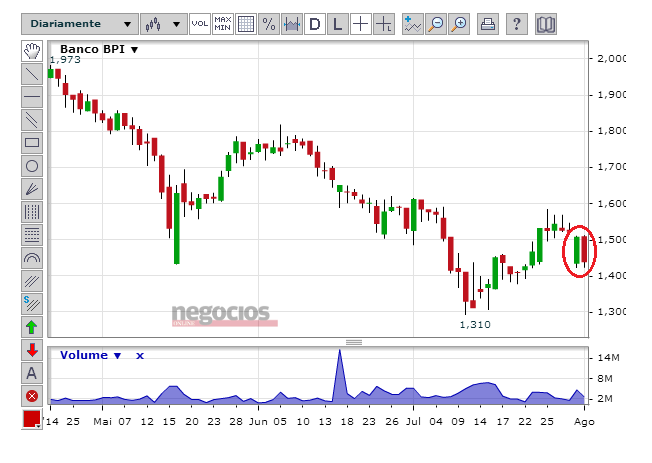Select the vertical lines grid tool
The image size is (652, 463).
32,212
